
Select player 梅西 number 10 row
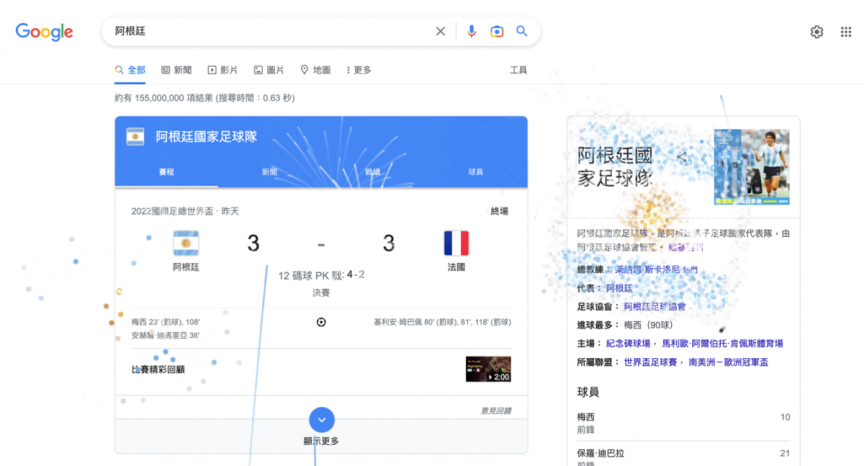(x=683, y=423)
